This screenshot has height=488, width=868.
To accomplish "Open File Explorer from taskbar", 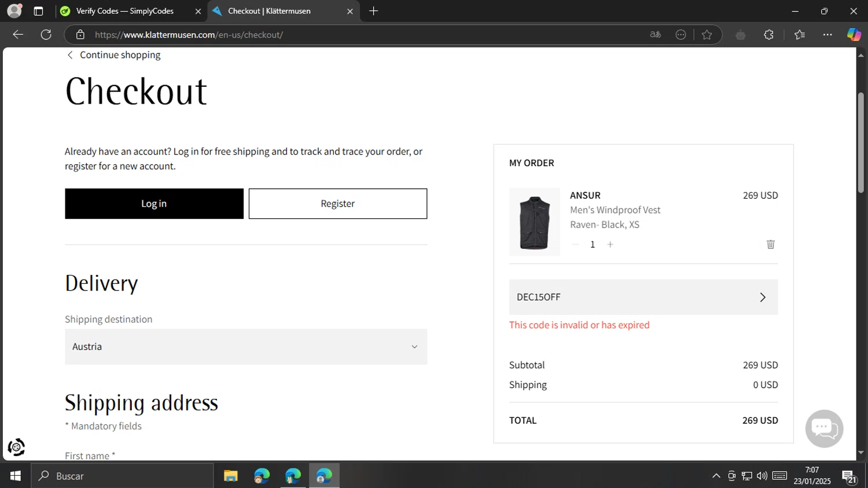I will coord(231,476).
